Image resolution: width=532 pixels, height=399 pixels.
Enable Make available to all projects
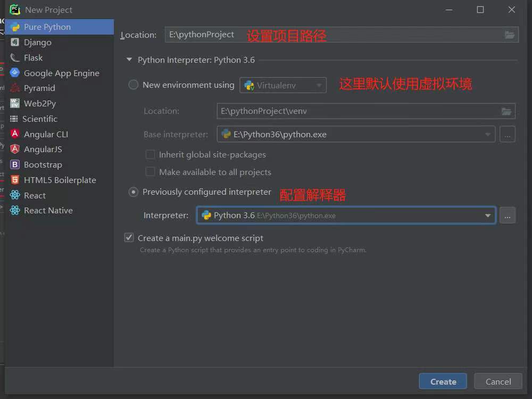150,172
